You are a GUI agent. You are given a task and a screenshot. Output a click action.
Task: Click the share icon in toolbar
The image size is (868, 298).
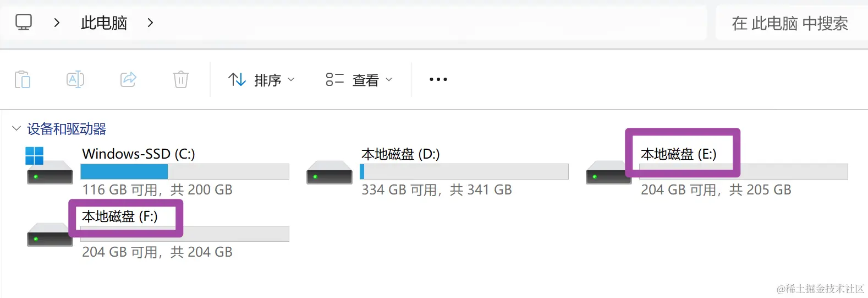point(128,79)
